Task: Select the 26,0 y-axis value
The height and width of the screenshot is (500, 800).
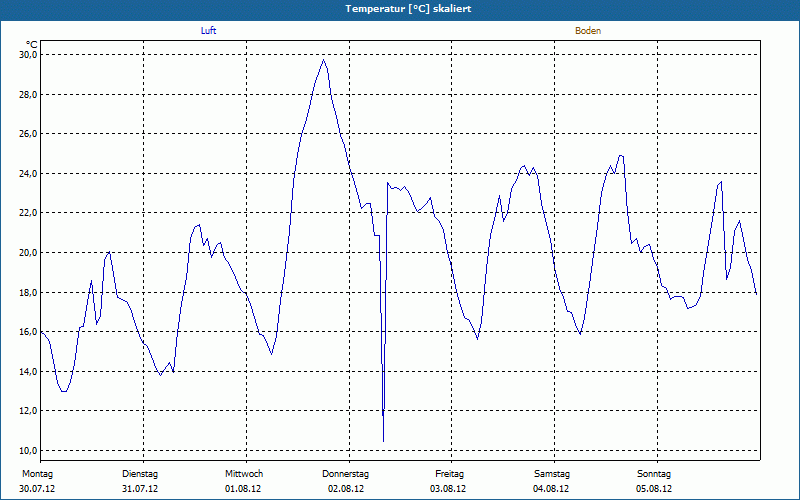Action: pos(29,134)
